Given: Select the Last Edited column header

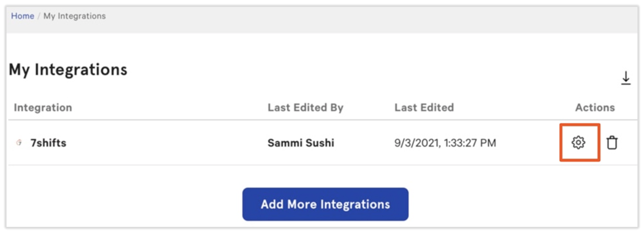Looking at the screenshot, I should point(424,107).
